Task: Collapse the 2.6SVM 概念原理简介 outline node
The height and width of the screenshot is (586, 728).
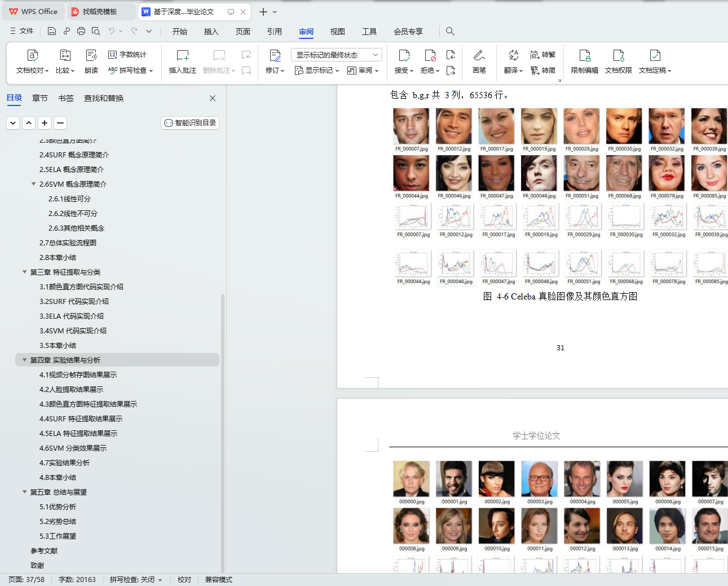Action: point(34,184)
